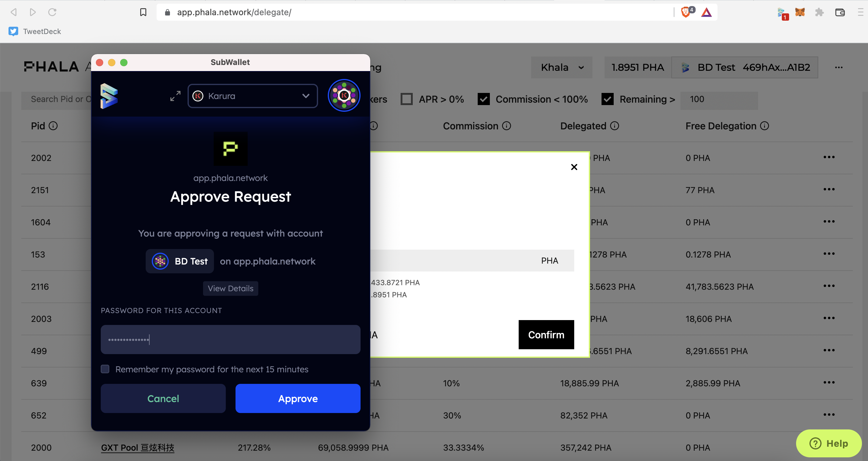This screenshot has height=461, width=868.
Task: Select the 33.3334% commission cell
Action: pyautogui.click(x=463, y=448)
